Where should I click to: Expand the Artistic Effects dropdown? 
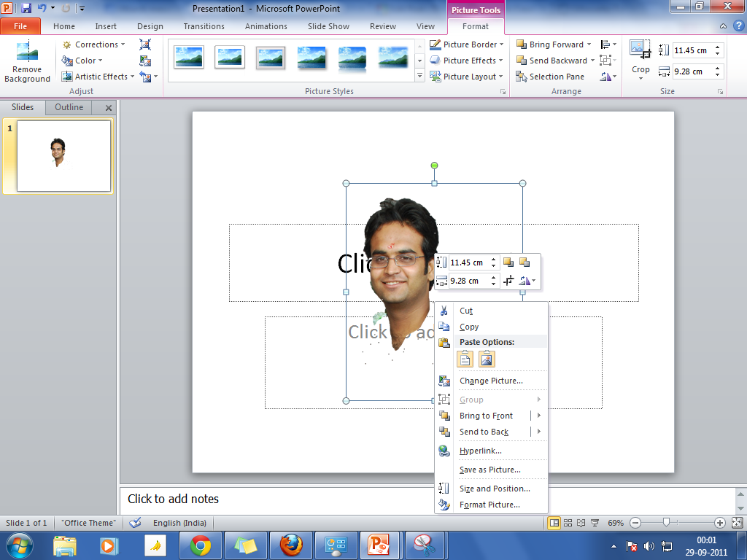[100, 77]
